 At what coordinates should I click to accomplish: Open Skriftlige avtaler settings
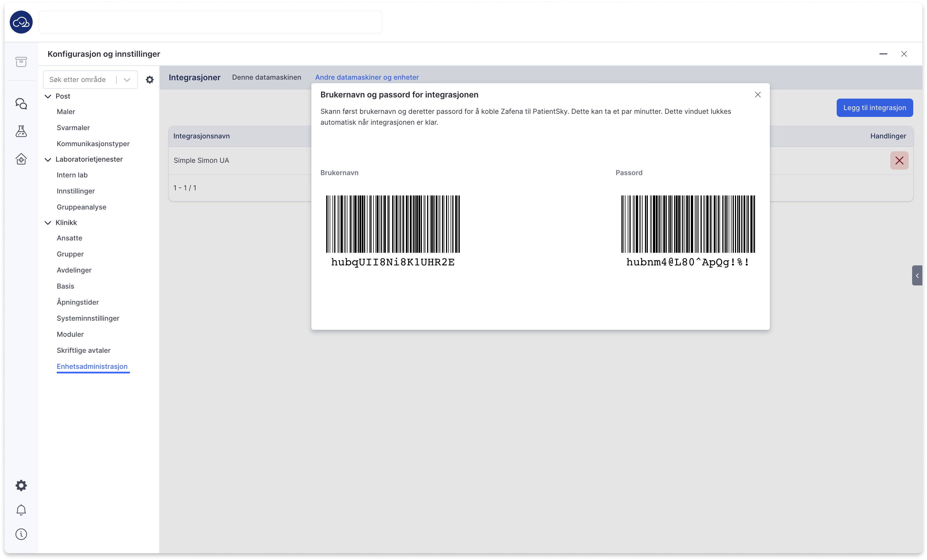pyautogui.click(x=83, y=351)
